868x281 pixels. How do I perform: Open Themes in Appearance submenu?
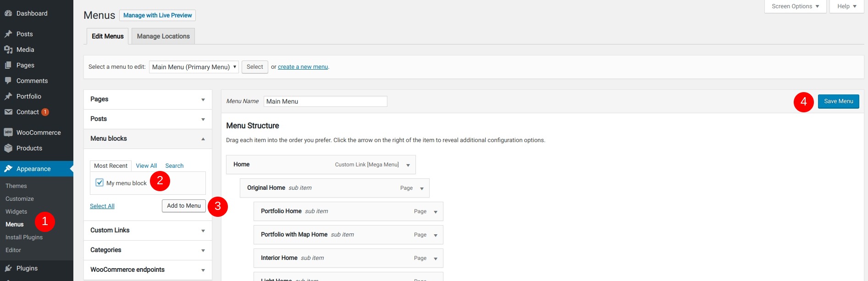[x=16, y=186]
